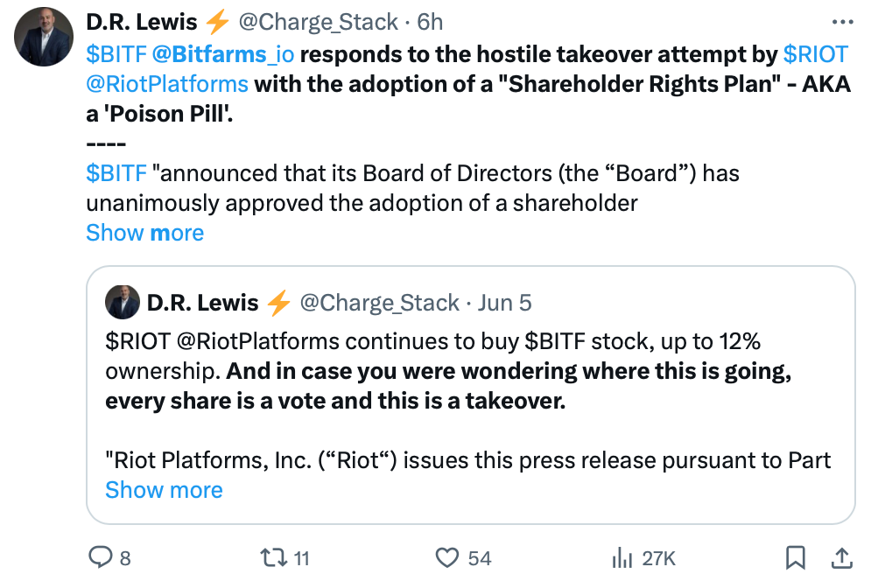Click the @Charge_Stack handle in header

[319, 22]
